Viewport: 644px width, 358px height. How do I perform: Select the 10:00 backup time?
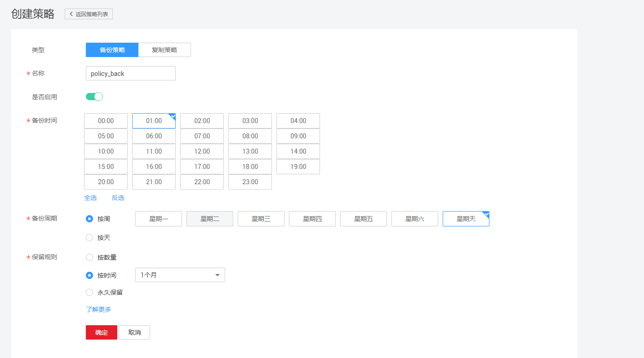(106, 151)
